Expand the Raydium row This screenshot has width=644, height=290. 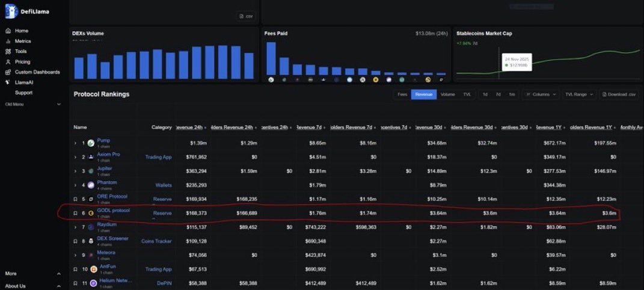(x=75, y=227)
